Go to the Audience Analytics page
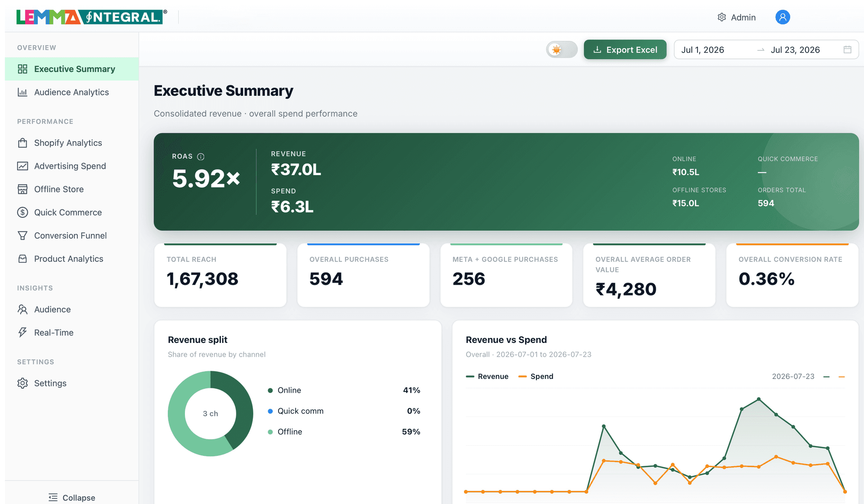This screenshot has width=864, height=504. (72, 92)
